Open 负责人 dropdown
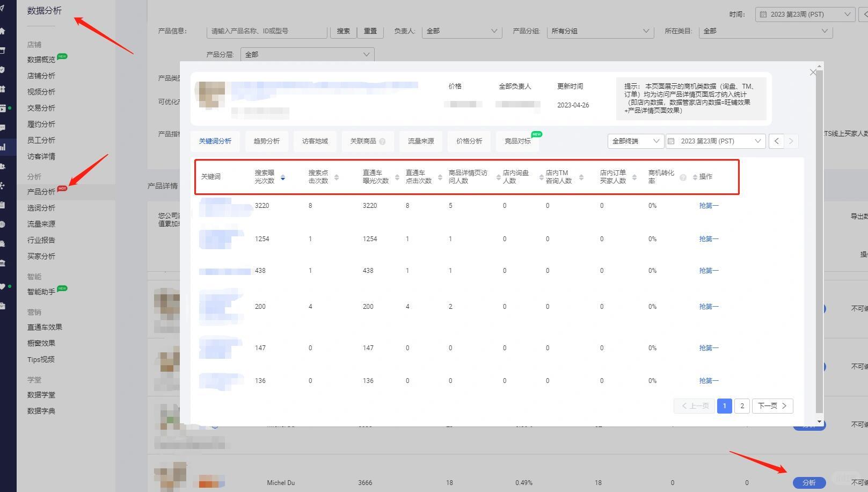This screenshot has width=868, height=492. tap(462, 31)
